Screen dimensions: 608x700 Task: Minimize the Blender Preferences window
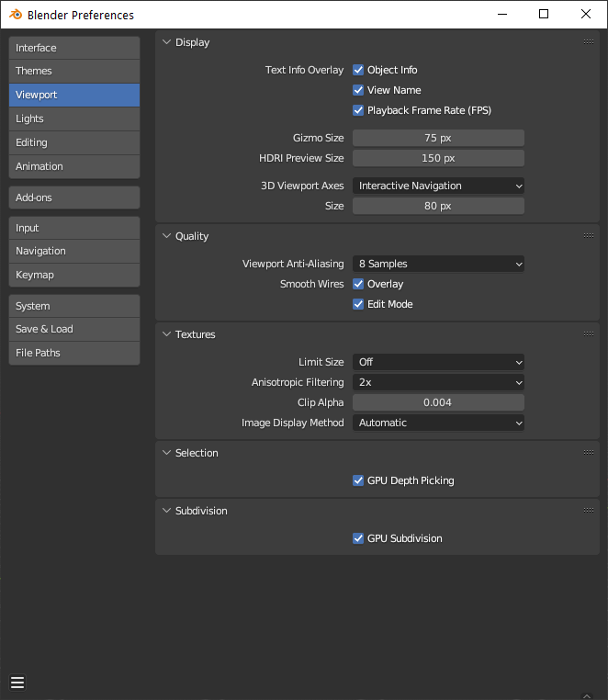502,15
